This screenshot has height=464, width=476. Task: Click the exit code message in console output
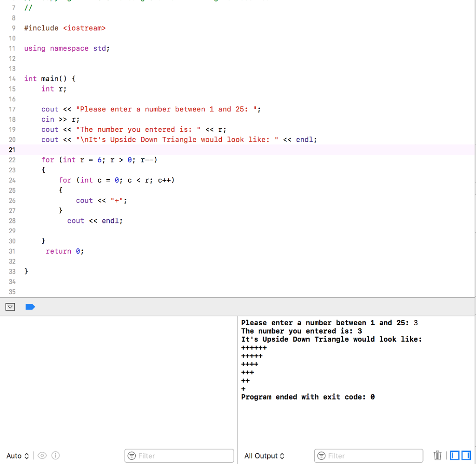307,397
